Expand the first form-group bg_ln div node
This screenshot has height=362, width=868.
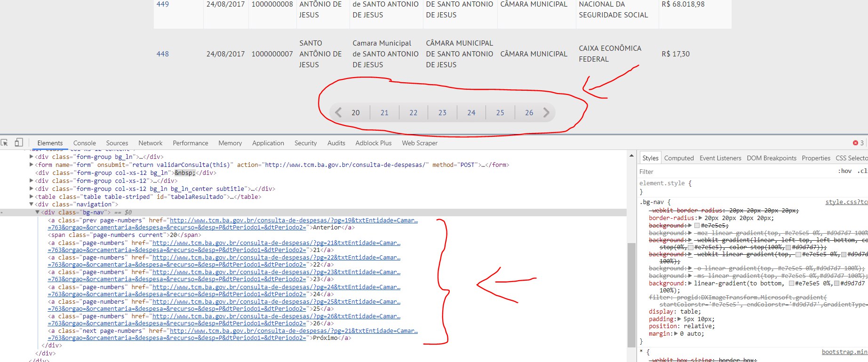click(32, 157)
